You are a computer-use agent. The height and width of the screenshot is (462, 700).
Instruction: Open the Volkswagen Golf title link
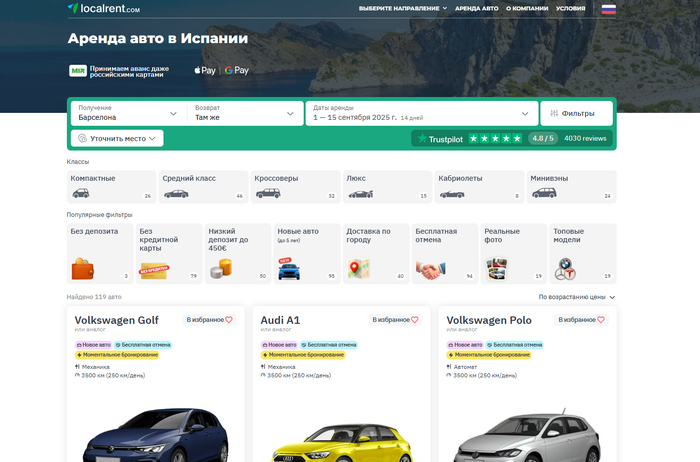click(x=117, y=320)
